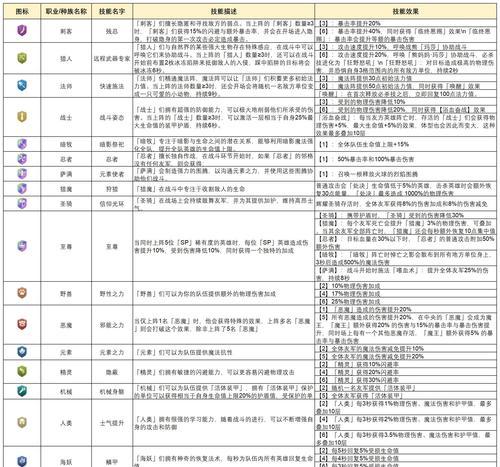Select the 技能效果 column header
The height and width of the screenshot is (467, 500).
click(405, 12)
